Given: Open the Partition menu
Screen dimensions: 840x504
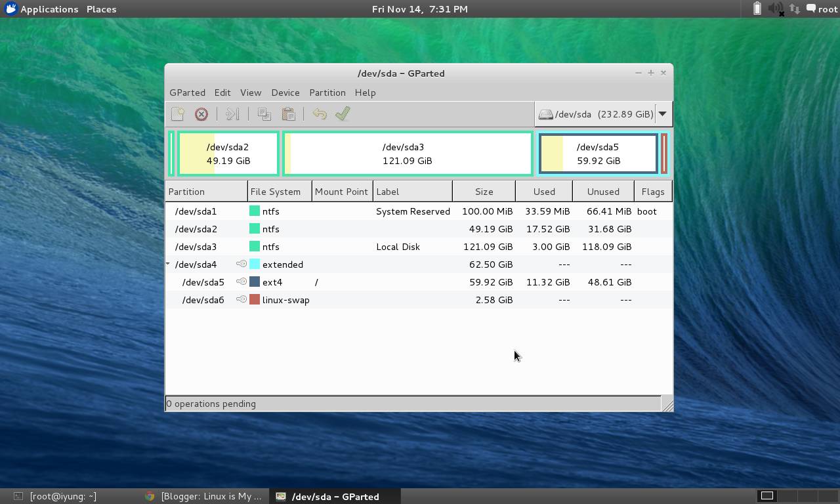Looking at the screenshot, I should point(327,93).
